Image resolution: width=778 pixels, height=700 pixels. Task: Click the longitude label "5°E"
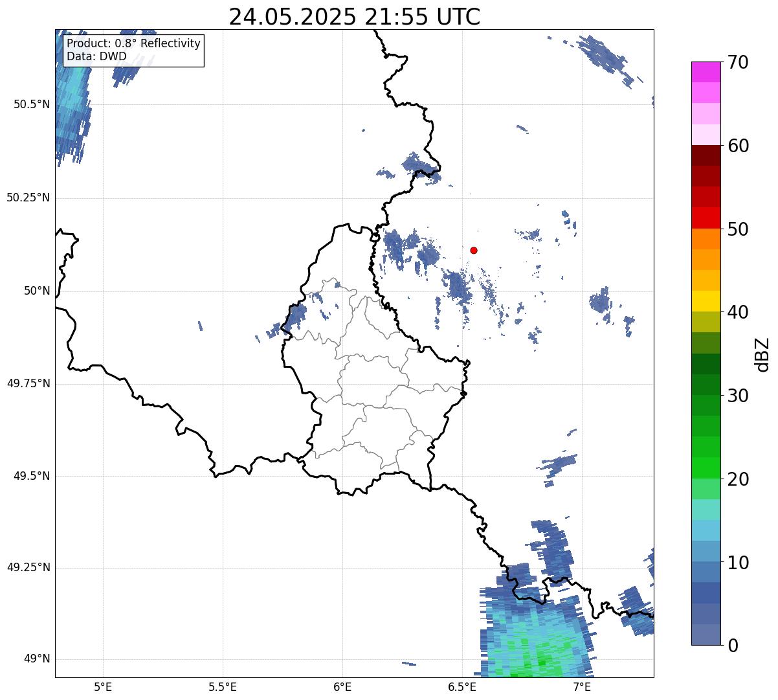pos(103,687)
